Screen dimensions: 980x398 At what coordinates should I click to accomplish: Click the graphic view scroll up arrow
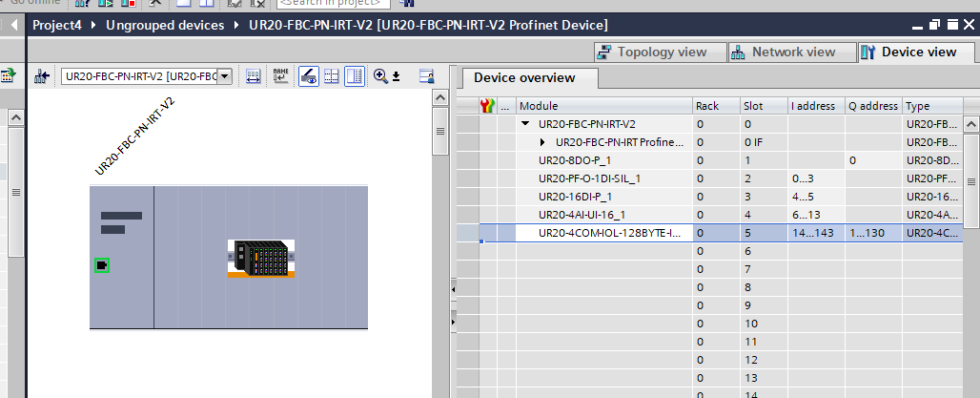440,98
